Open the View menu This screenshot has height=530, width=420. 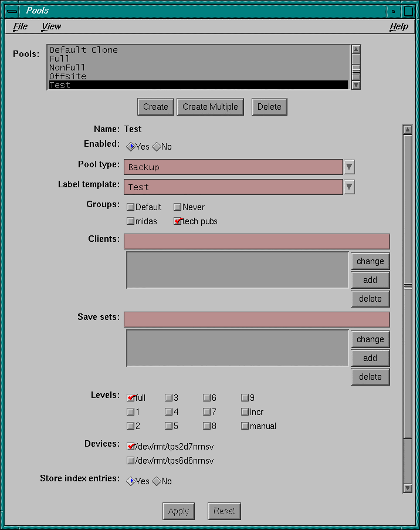coord(51,26)
